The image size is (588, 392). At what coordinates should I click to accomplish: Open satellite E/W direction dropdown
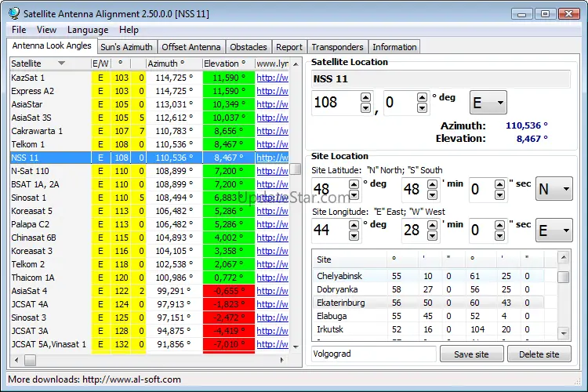pos(488,103)
